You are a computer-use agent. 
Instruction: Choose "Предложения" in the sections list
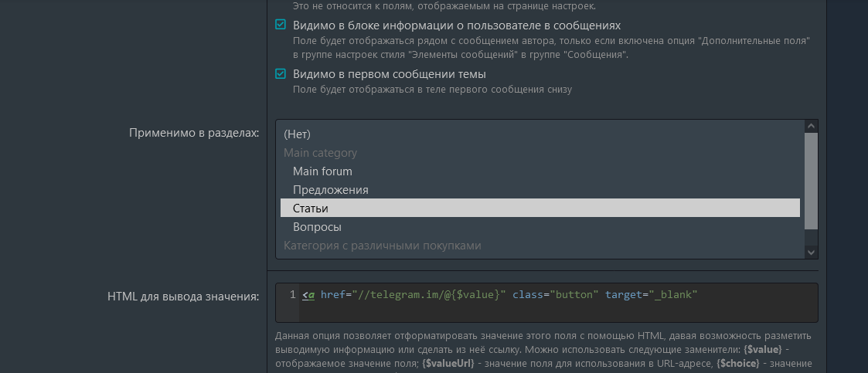(330, 190)
